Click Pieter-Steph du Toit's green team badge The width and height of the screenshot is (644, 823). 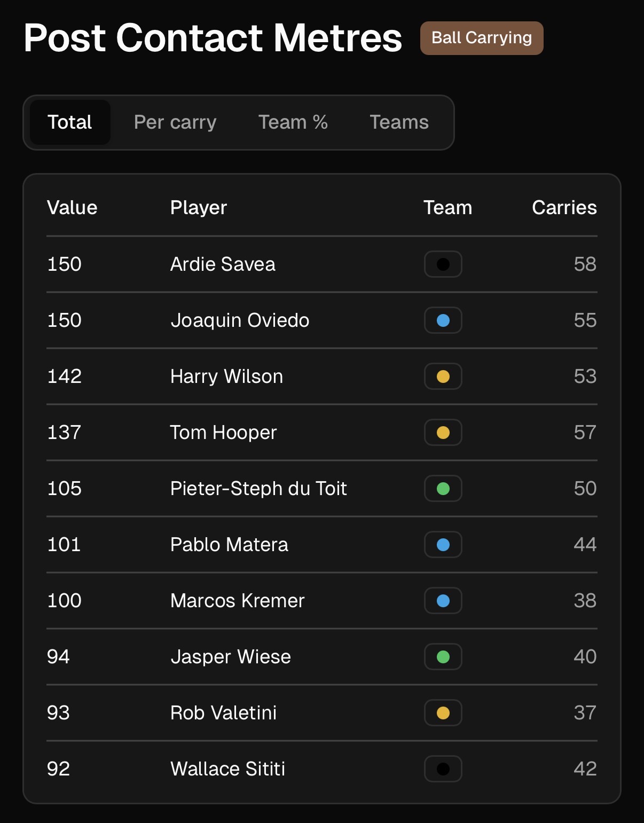pos(443,489)
